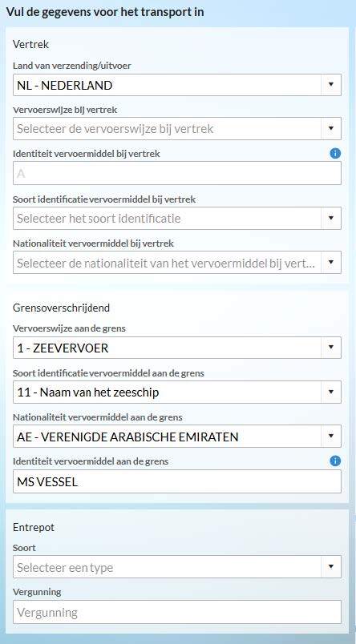Focus Identiteit vervoermiddel bij vertrek input field
This screenshot has height=644, width=356.
pos(176,173)
